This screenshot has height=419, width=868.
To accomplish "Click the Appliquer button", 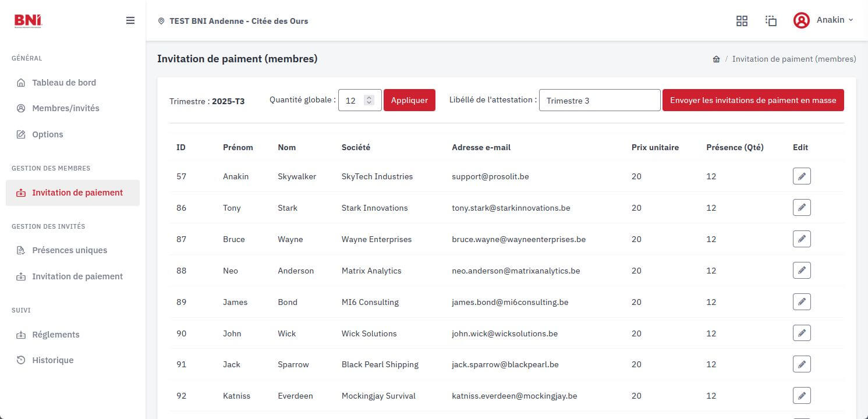I will [x=409, y=100].
